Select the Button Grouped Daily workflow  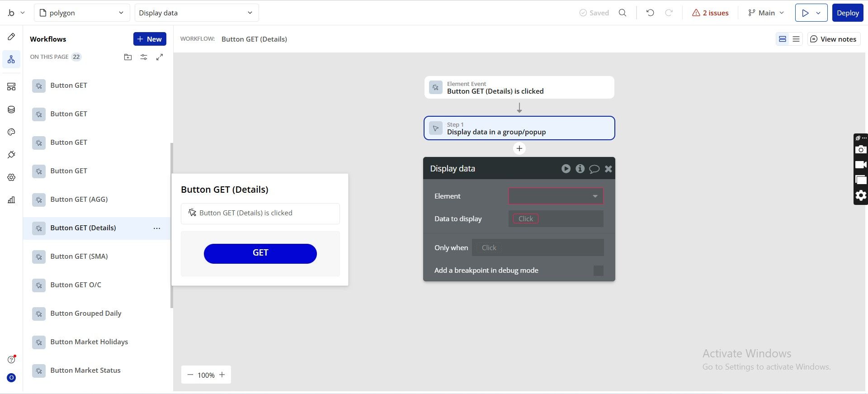(97, 313)
